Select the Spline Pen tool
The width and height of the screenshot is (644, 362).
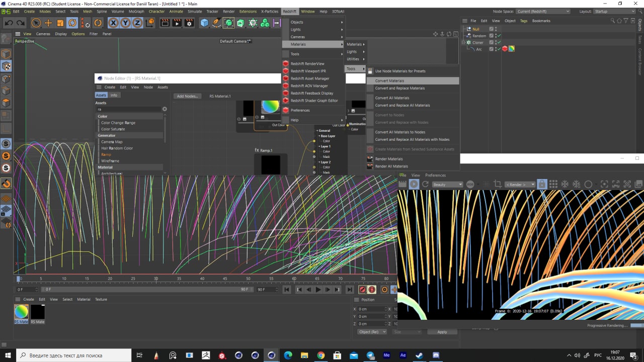tap(216, 23)
